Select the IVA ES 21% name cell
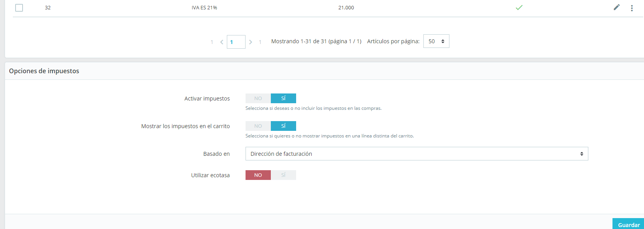Viewport: 644px width, 229px height. [204, 8]
